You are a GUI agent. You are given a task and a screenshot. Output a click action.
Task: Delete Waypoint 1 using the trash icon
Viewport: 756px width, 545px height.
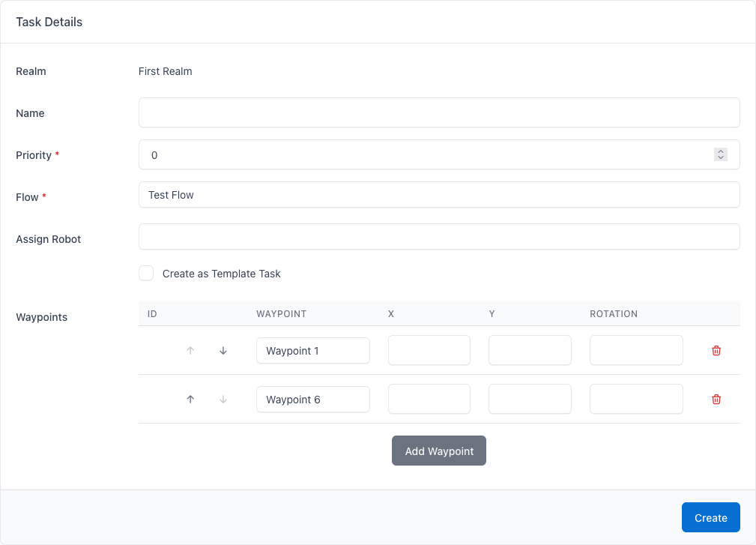click(716, 350)
